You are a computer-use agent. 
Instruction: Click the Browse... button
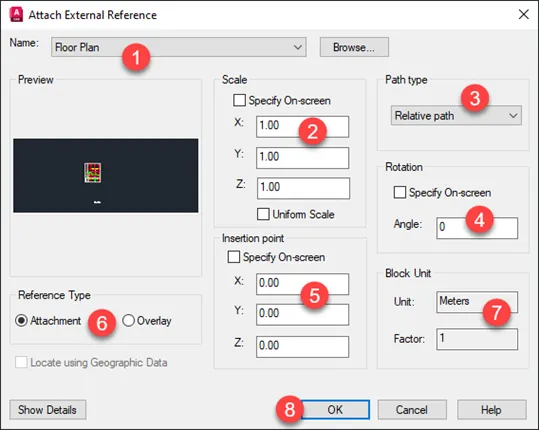(354, 47)
